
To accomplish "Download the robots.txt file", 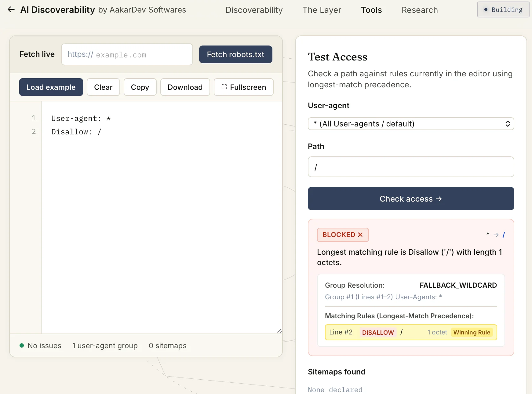I will pos(185,87).
